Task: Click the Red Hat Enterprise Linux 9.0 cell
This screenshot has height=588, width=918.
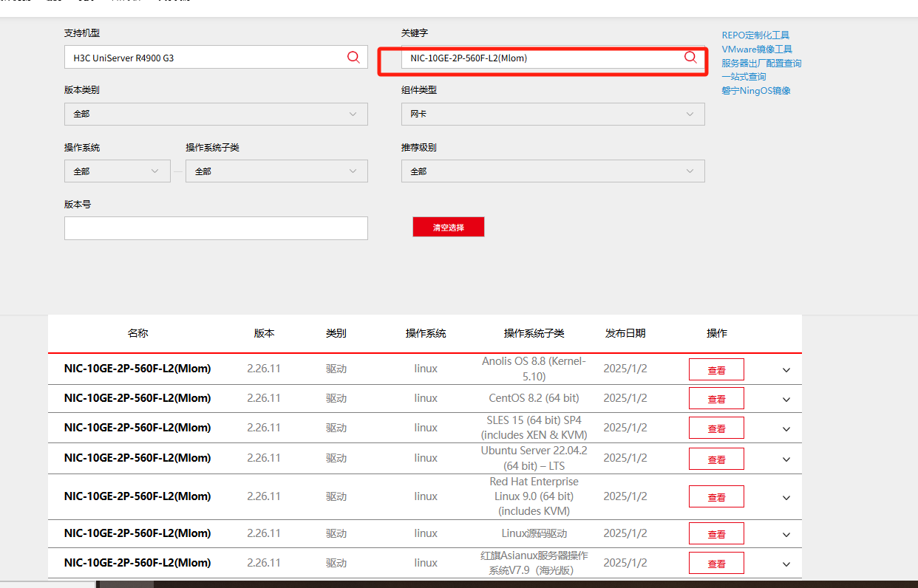Action: (x=534, y=496)
